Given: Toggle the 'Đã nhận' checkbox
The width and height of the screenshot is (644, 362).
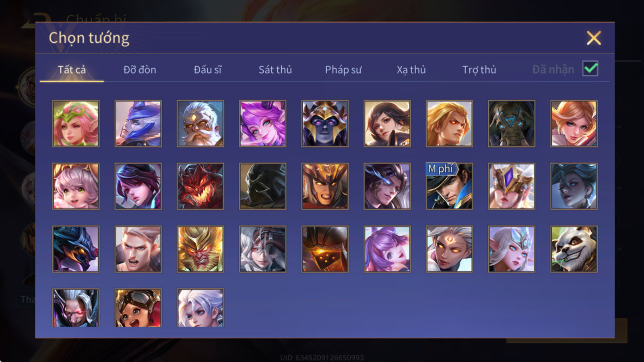Looking at the screenshot, I should [x=590, y=69].
